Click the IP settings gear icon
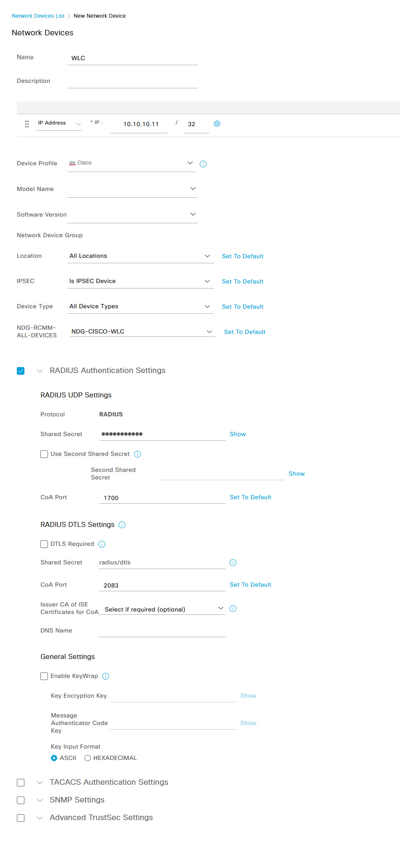The width and height of the screenshot is (400, 868). coord(217,124)
